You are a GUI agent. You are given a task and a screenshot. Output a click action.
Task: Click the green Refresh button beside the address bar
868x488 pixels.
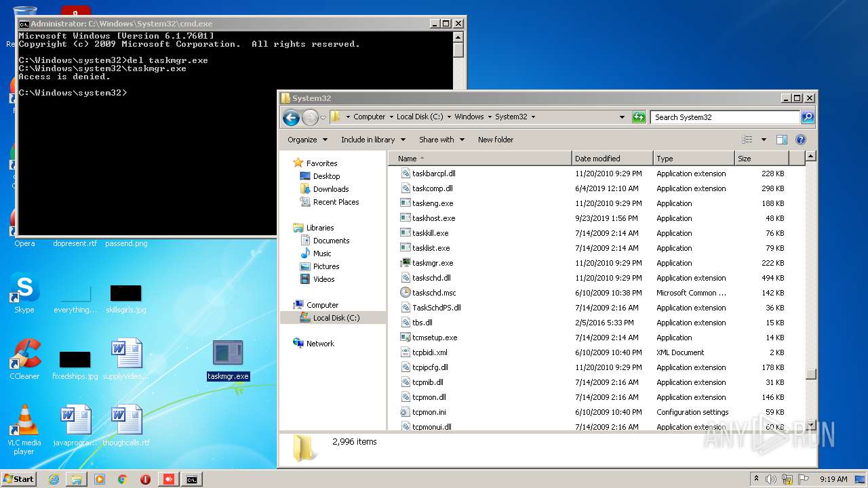639,117
